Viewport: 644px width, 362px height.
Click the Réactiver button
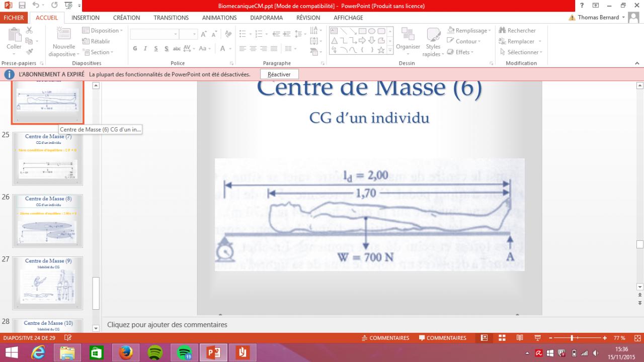(x=279, y=74)
